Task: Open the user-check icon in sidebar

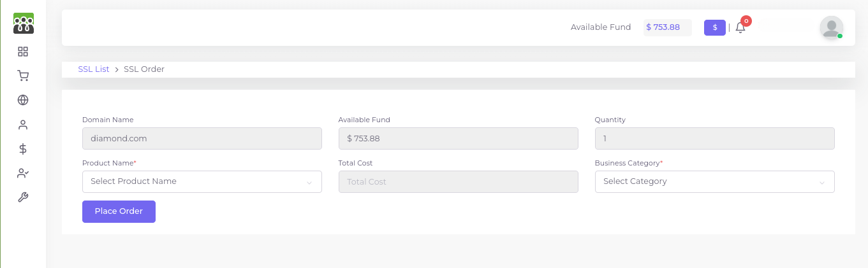Action: pyautogui.click(x=23, y=173)
